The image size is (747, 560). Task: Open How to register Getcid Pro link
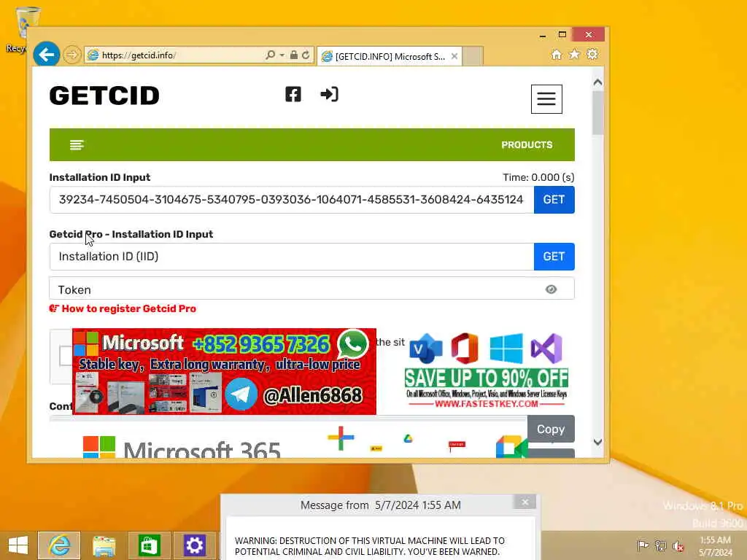tap(128, 308)
